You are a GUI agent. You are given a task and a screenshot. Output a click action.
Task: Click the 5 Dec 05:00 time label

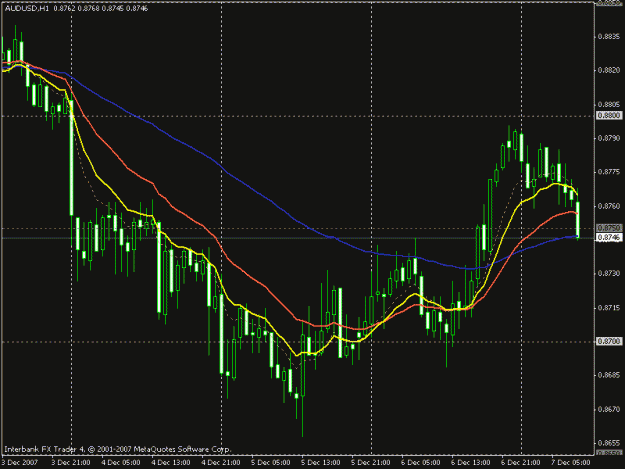pyautogui.click(x=271, y=463)
